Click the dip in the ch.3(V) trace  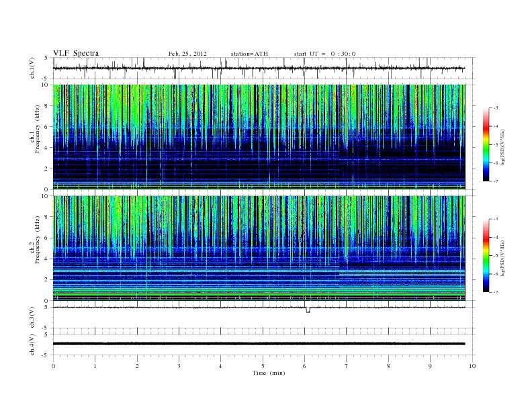click(308, 310)
